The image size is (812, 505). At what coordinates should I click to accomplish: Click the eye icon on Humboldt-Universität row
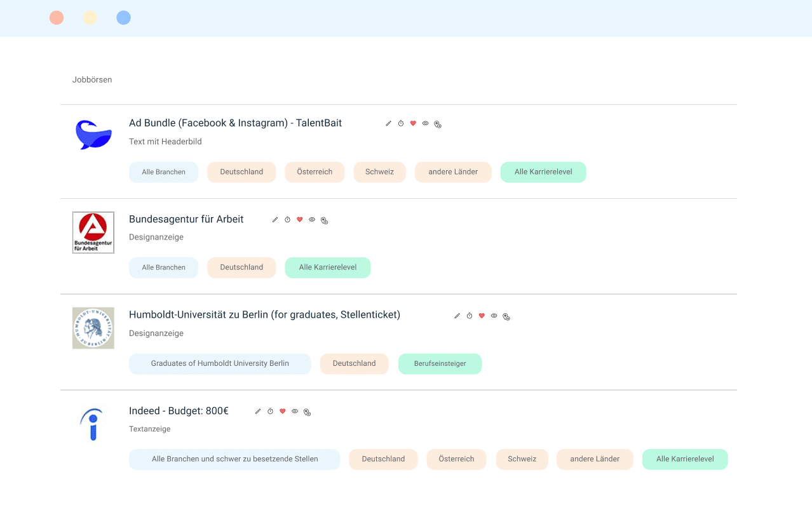pyautogui.click(x=494, y=316)
